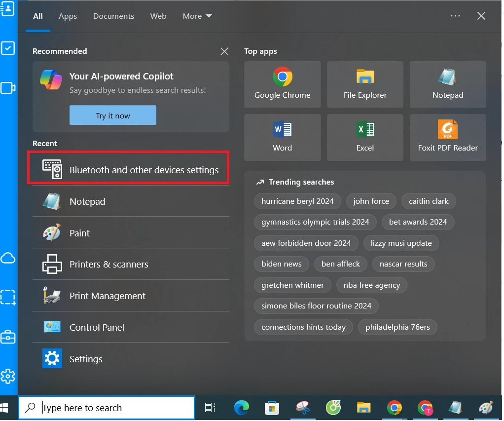Search trending topic hurricane beryl 2024

tap(297, 201)
